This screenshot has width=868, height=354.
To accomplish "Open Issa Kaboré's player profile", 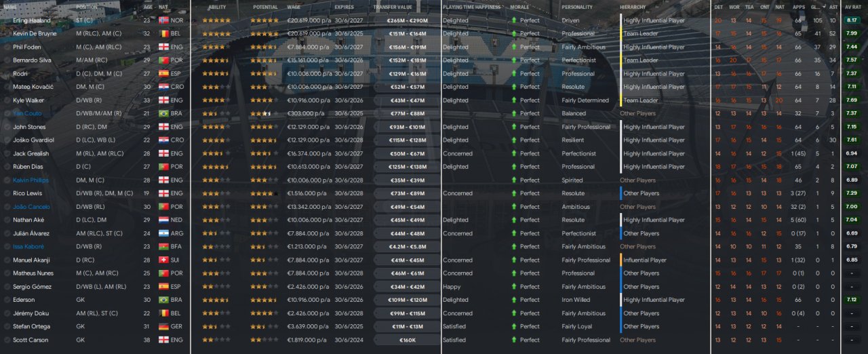I will coord(28,246).
